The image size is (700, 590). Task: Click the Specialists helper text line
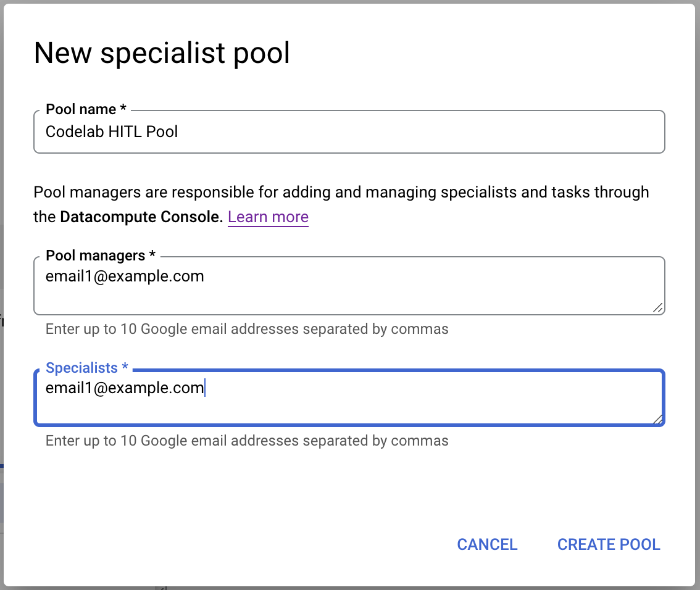click(246, 440)
